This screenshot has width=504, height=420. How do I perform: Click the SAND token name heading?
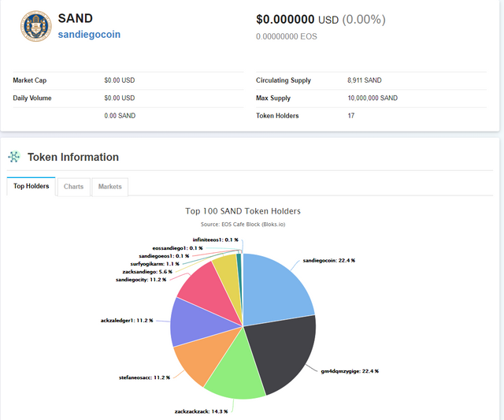(76, 18)
